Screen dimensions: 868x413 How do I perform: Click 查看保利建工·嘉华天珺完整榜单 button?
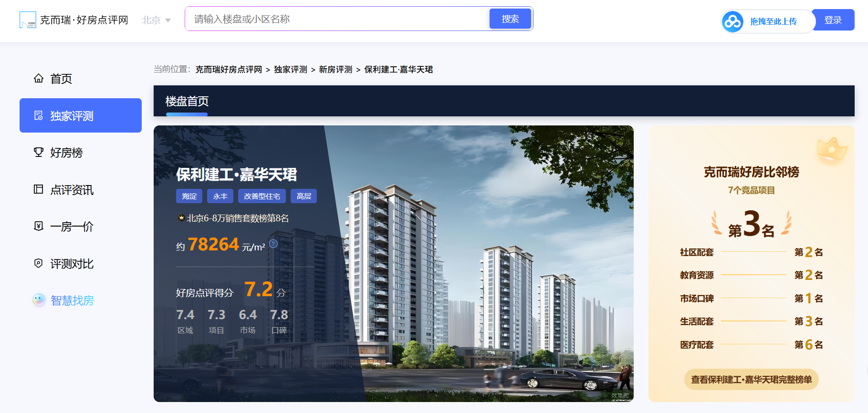pyautogui.click(x=752, y=380)
